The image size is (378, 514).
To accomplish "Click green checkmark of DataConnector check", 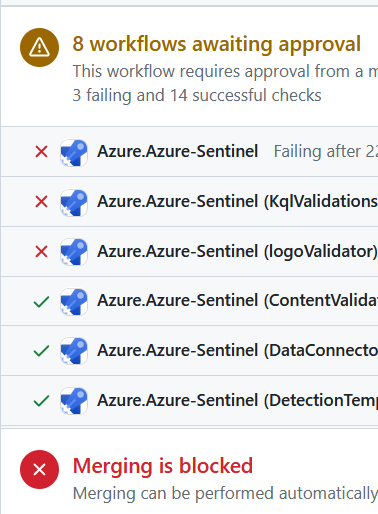I will click(41, 351).
